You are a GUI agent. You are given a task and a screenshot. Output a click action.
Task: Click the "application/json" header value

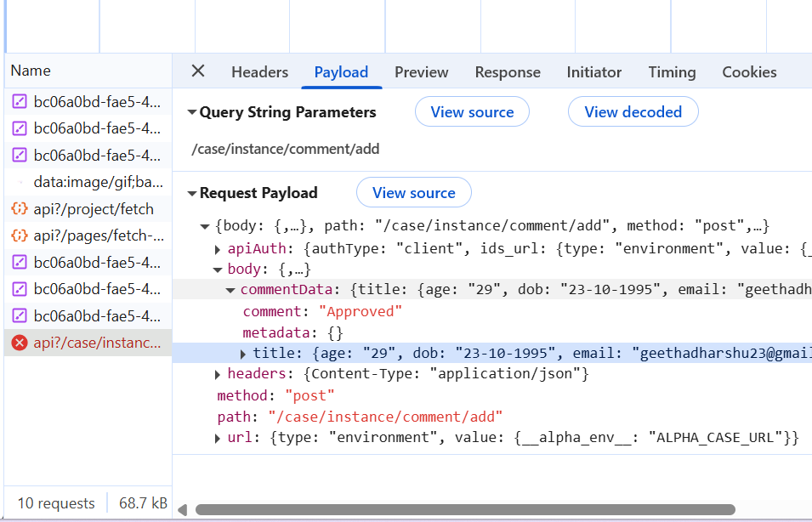(x=505, y=374)
